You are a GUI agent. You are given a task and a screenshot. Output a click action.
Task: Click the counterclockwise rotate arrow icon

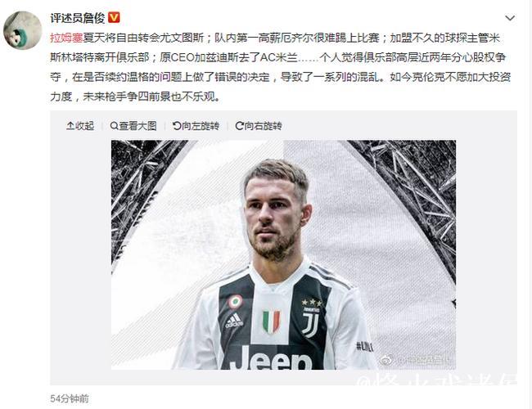[x=177, y=126]
